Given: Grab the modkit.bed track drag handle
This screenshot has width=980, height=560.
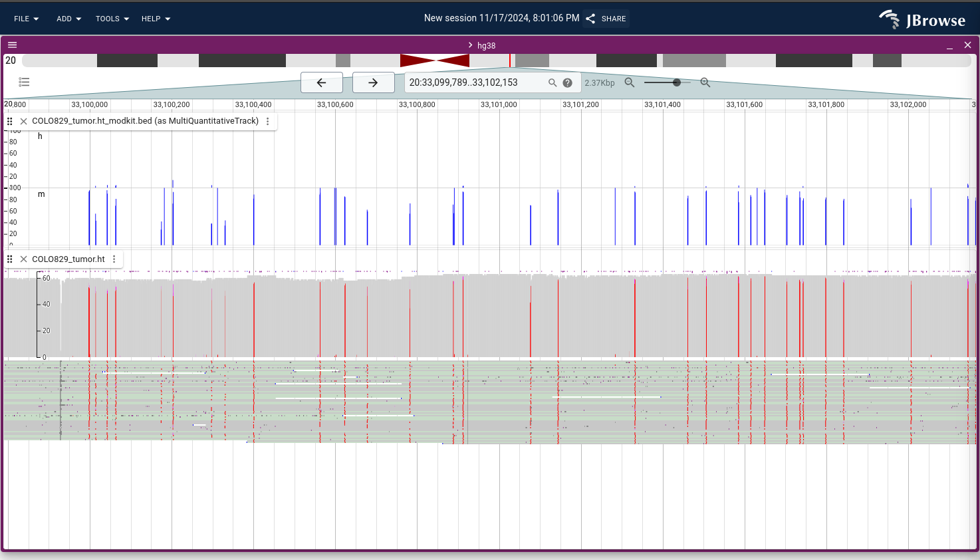Looking at the screenshot, I should [10, 121].
